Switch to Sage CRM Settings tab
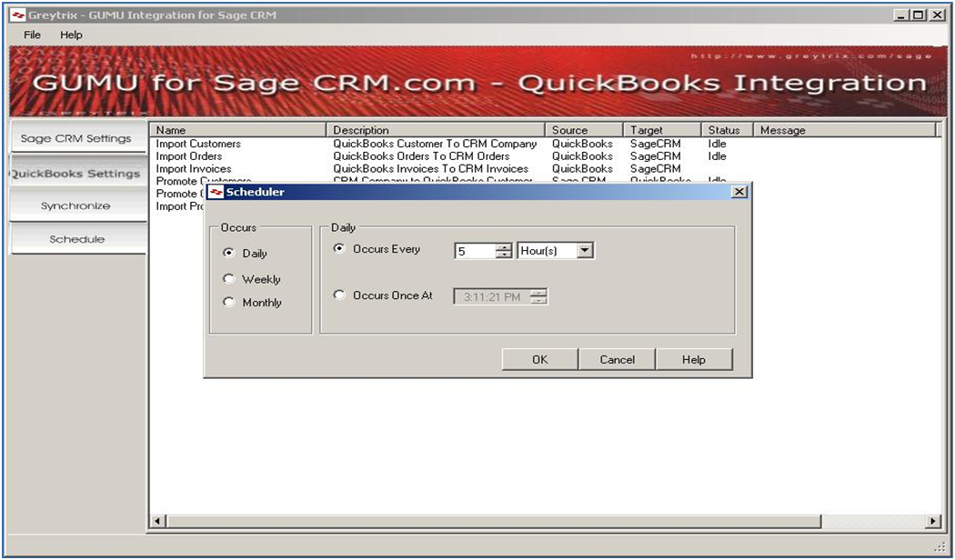 click(76, 138)
